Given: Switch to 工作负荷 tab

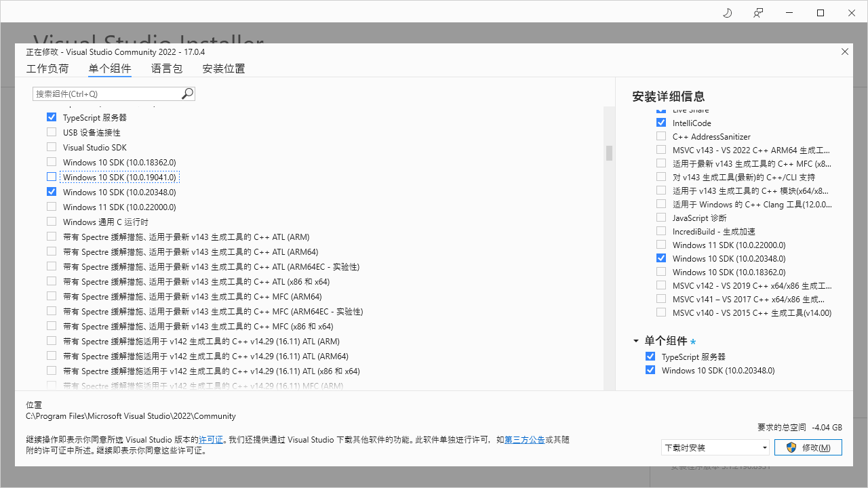Looking at the screenshot, I should pyautogui.click(x=47, y=68).
